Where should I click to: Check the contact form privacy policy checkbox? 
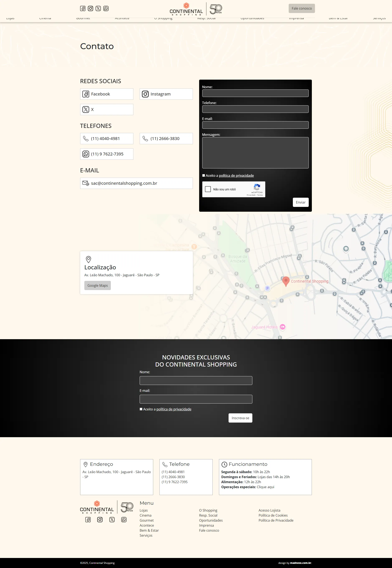[204, 175]
